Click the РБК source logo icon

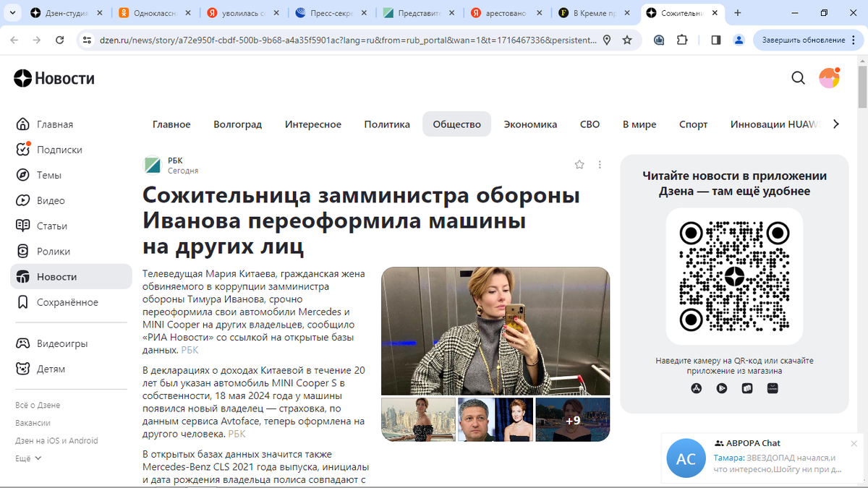(x=153, y=165)
